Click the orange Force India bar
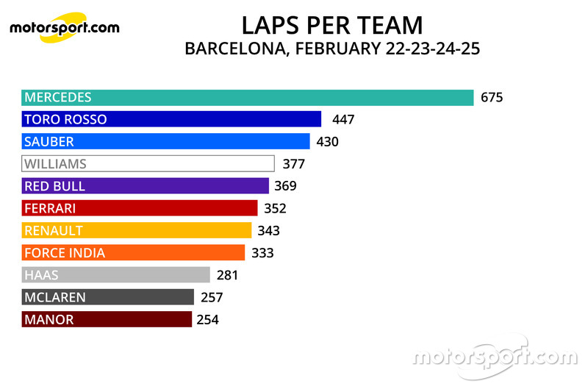Image resolution: width=588 pixels, height=392 pixels. (x=133, y=252)
